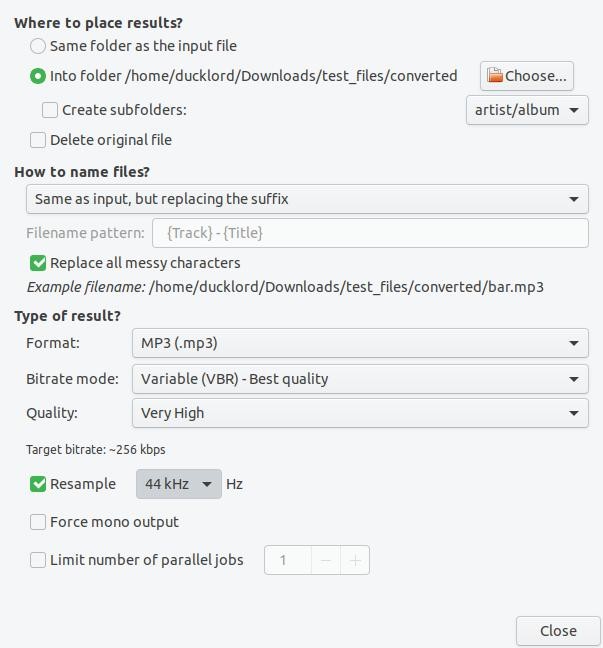The height and width of the screenshot is (648, 603).
Task: Open the 44 kHz resample rate dropdown
Action: [x=179, y=484]
